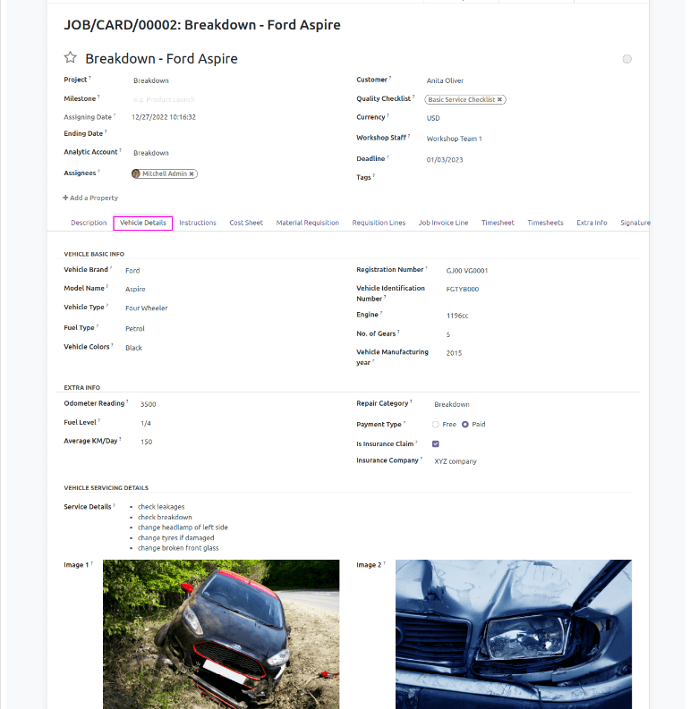Select the Free payment type

(436, 424)
